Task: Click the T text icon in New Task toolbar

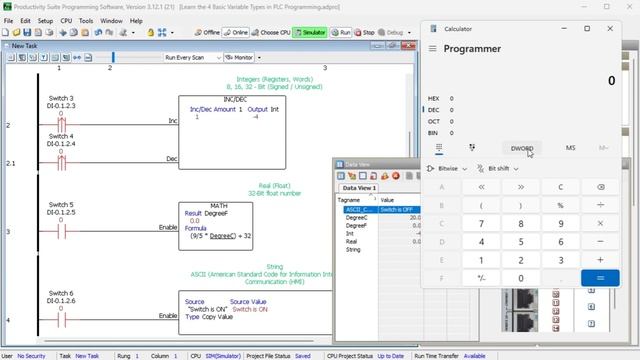Action: click(44, 58)
